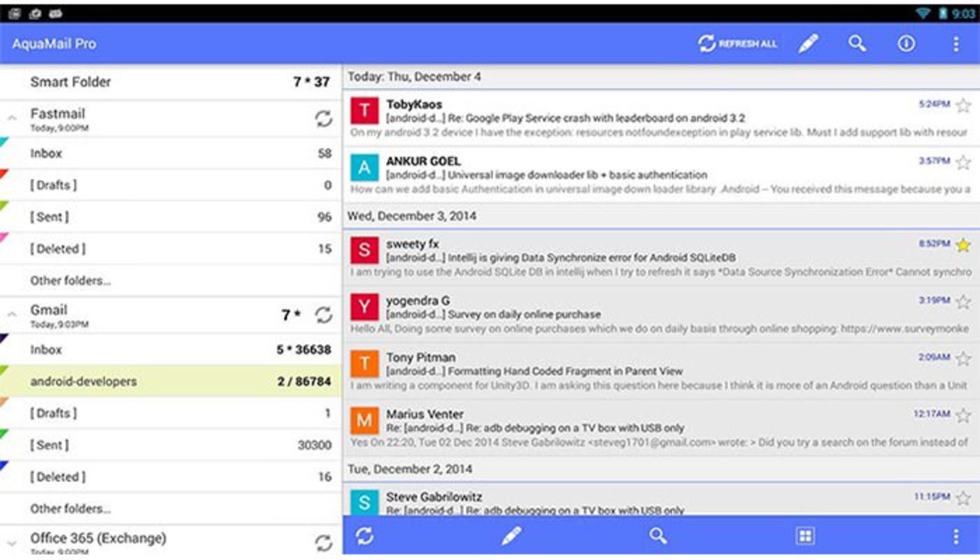Sync the Fastmail account refresh icon
Viewport: 980px width, 560px height.
[323, 119]
